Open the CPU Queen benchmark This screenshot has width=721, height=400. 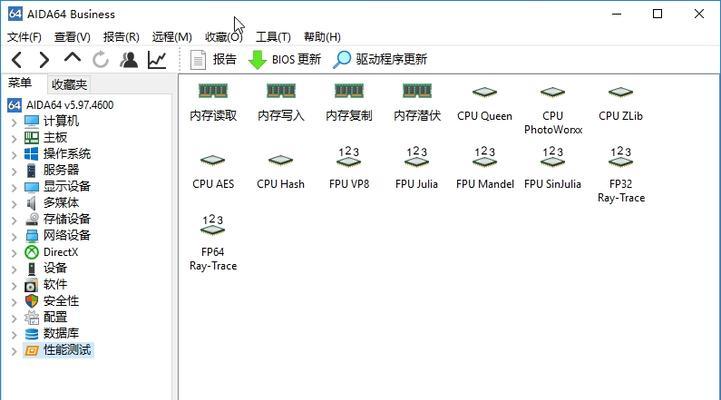point(485,103)
